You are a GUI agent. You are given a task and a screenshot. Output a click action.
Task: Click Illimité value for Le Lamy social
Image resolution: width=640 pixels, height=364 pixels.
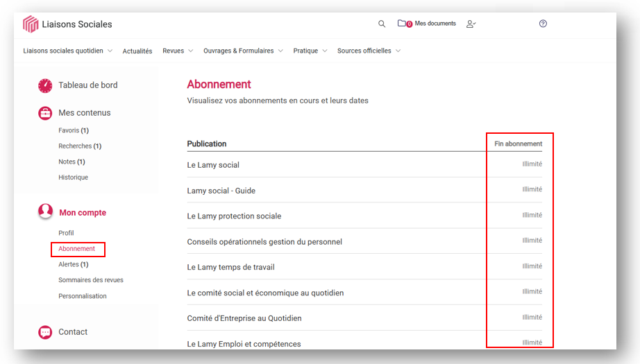(x=532, y=164)
